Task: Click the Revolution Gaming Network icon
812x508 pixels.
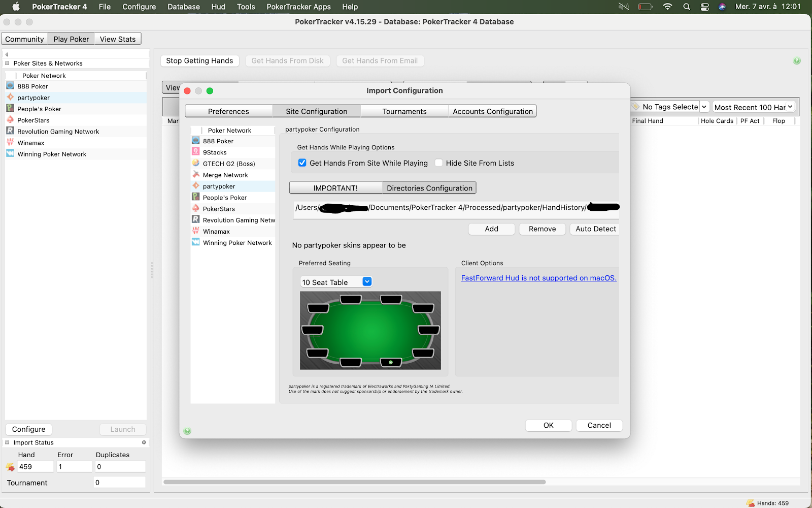Action: (x=196, y=219)
